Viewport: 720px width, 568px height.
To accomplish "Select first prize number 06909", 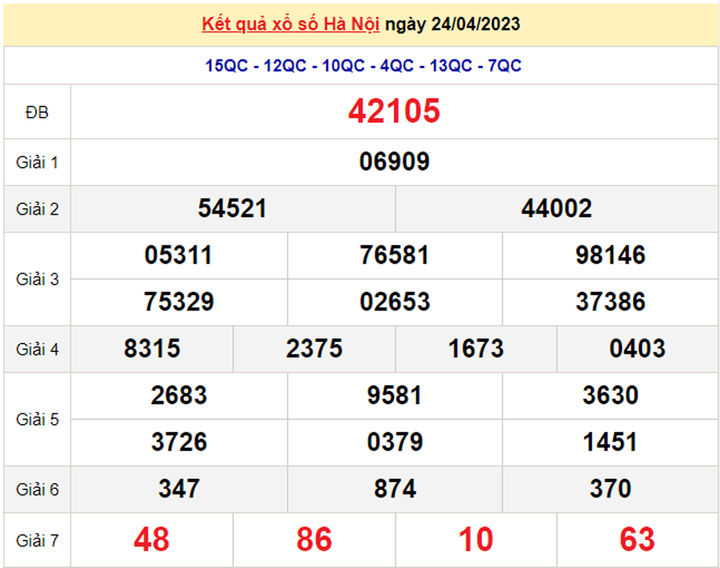I will (394, 162).
